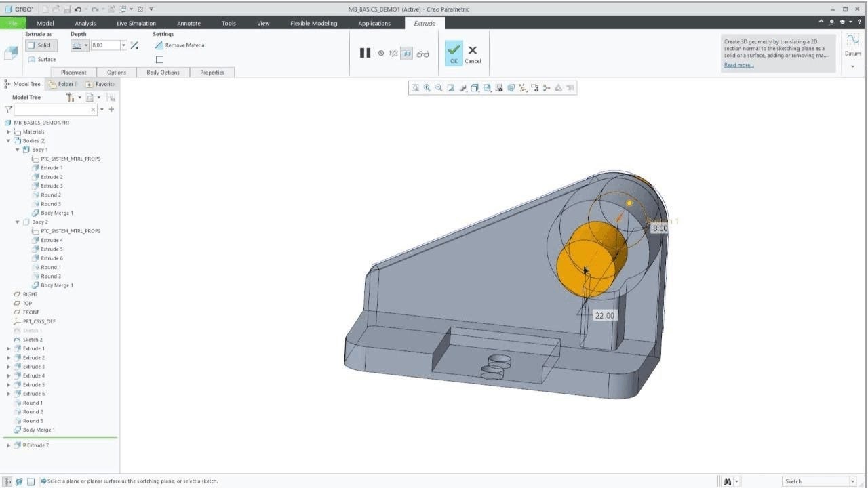This screenshot has width=868, height=488.
Task: Open the depth value dropdown arrow
Action: pos(123,45)
